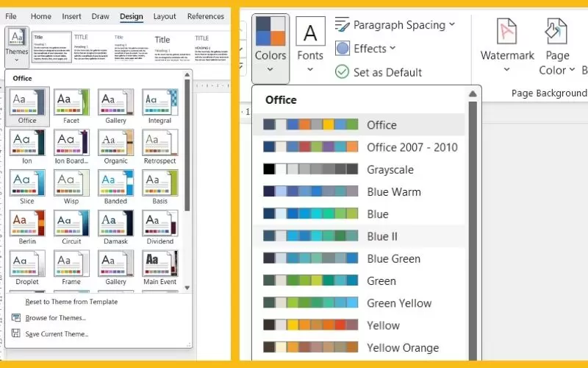Screen dimensions: 588x368
Task: Select the Ion Boardroom theme
Action: (71, 146)
